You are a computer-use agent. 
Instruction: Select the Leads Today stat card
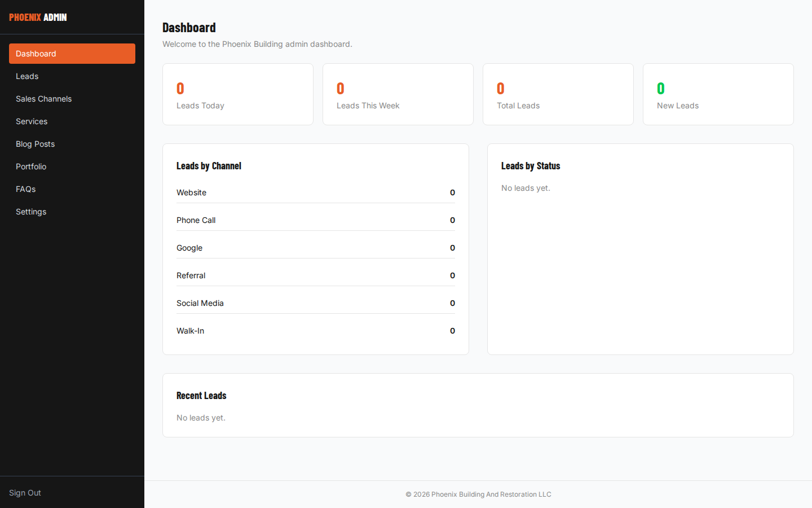(x=238, y=94)
